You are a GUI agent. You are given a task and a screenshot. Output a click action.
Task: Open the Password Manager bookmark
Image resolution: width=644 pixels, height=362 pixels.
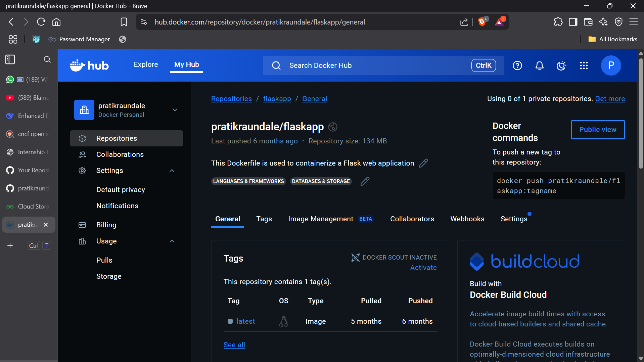click(79, 39)
